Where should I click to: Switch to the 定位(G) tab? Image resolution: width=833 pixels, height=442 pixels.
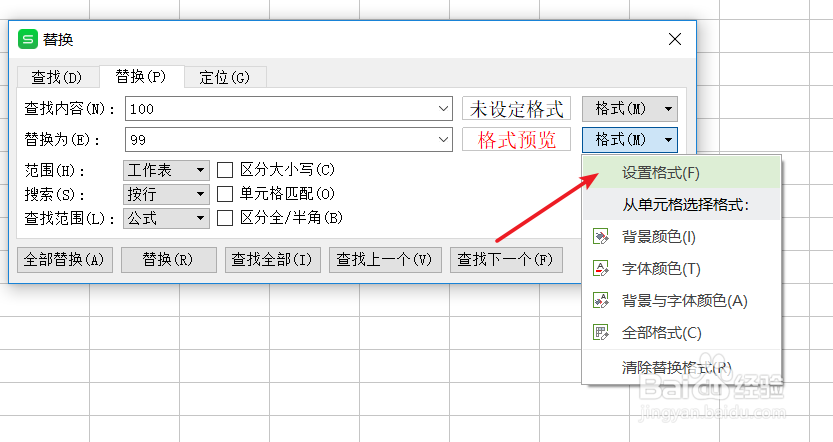[x=225, y=78]
